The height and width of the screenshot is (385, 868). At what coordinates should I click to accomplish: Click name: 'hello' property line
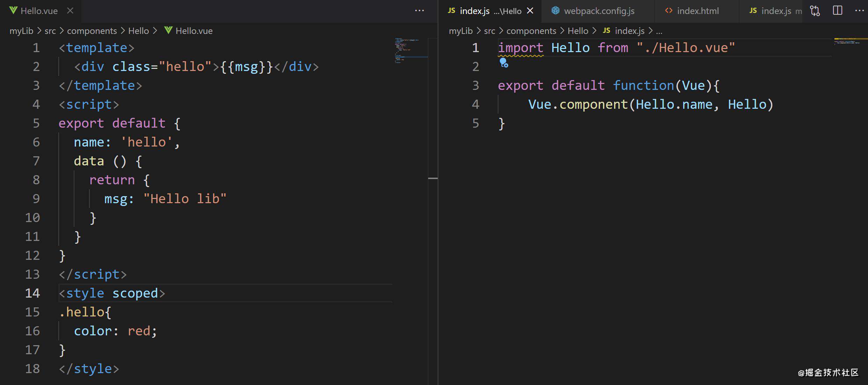click(127, 142)
